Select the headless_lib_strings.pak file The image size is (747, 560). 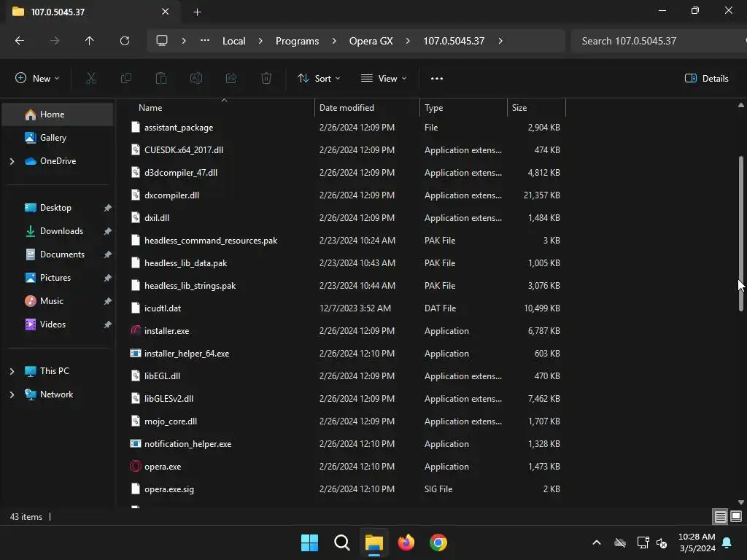345,286
